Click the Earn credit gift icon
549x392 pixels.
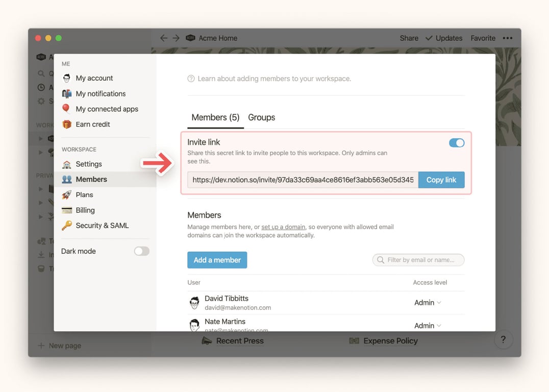pos(66,125)
